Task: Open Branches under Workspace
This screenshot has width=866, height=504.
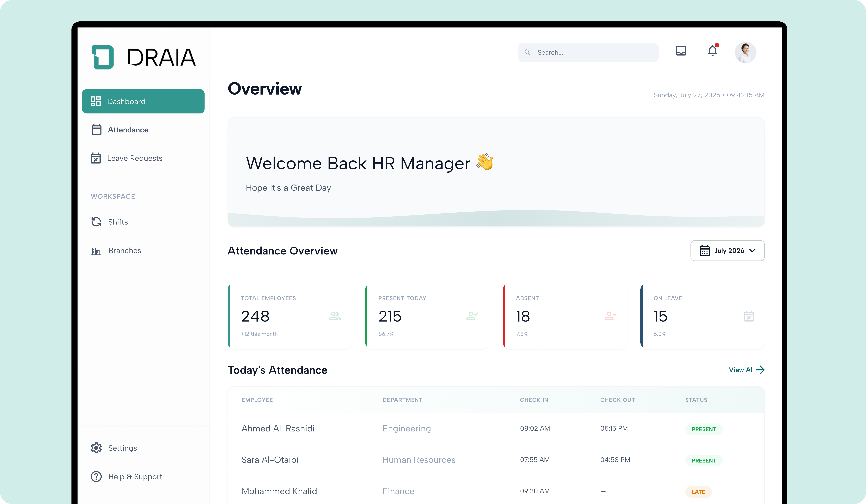Action: point(143,251)
